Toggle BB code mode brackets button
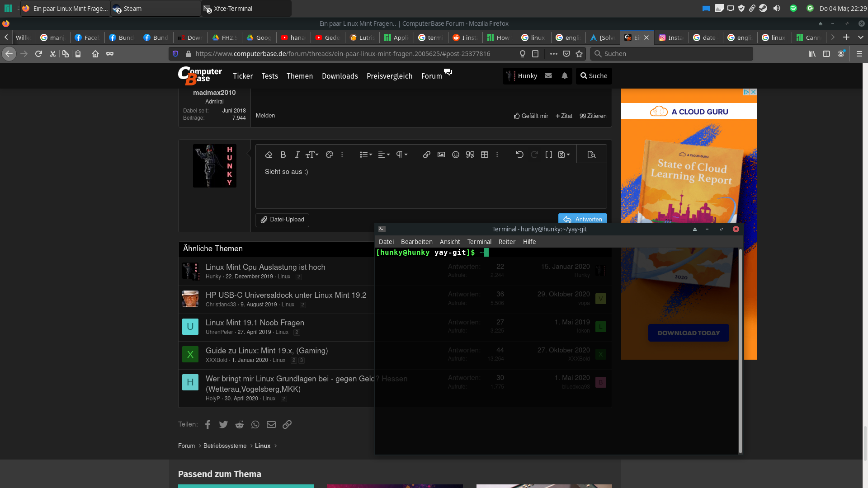 [548, 155]
